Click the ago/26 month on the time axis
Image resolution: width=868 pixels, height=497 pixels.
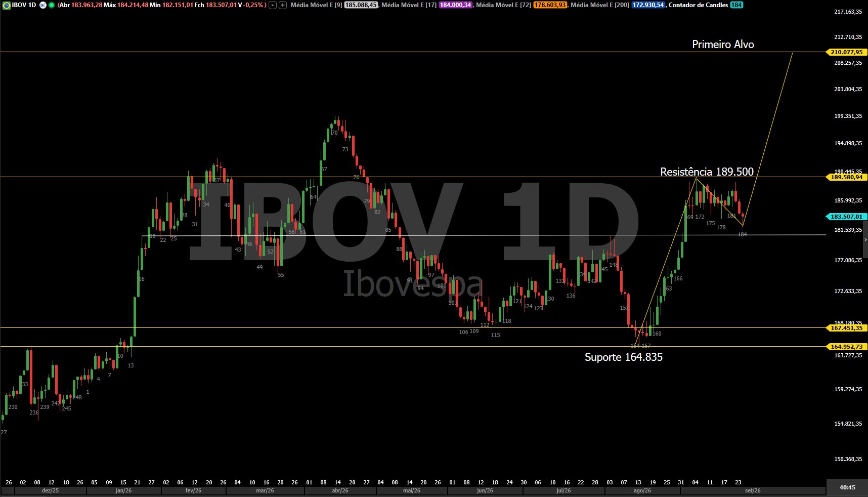tap(642, 491)
